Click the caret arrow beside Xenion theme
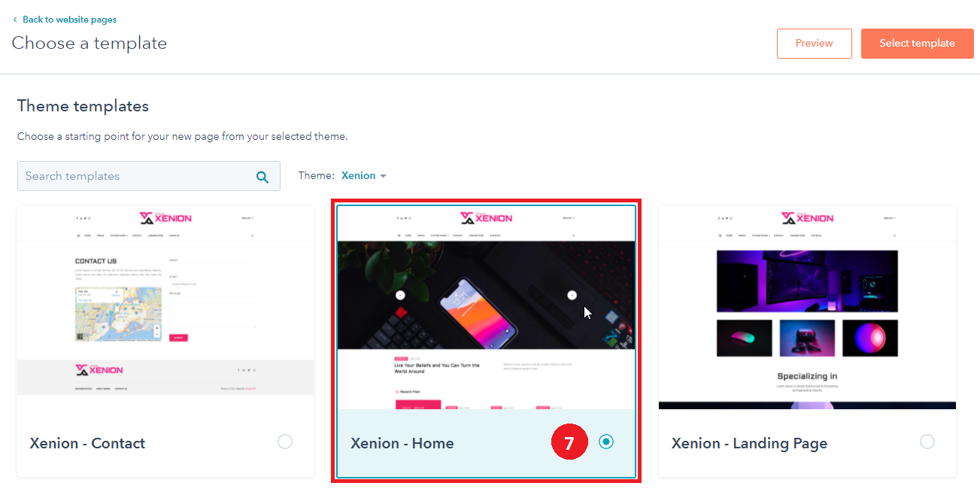The image size is (980, 498). pos(384,176)
